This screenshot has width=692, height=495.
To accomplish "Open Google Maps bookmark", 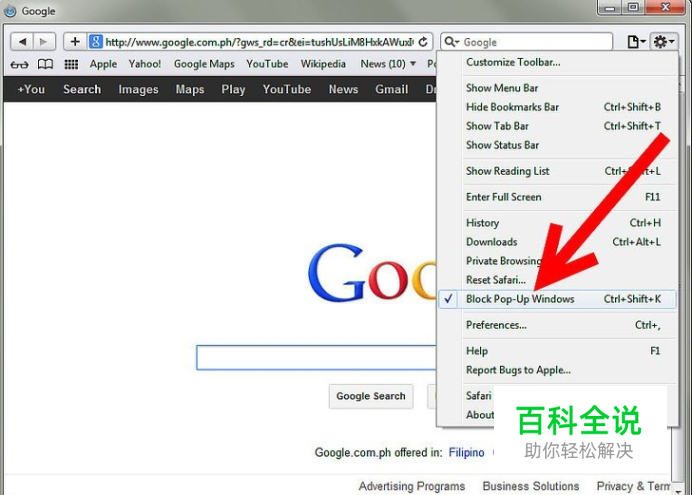I will [204, 64].
